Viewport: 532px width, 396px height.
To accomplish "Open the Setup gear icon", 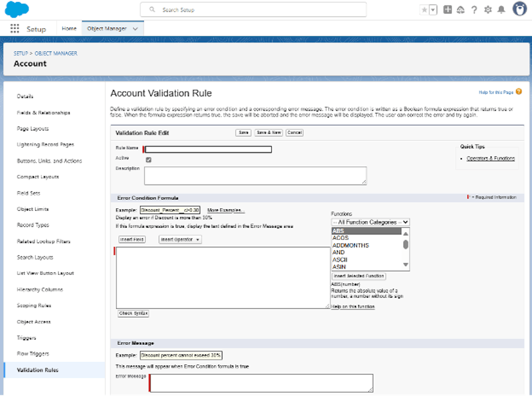I will point(488,10).
